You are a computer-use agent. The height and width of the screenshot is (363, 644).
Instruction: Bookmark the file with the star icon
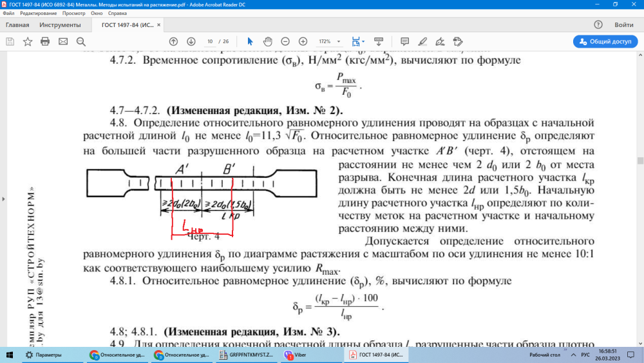[x=28, y=41]
